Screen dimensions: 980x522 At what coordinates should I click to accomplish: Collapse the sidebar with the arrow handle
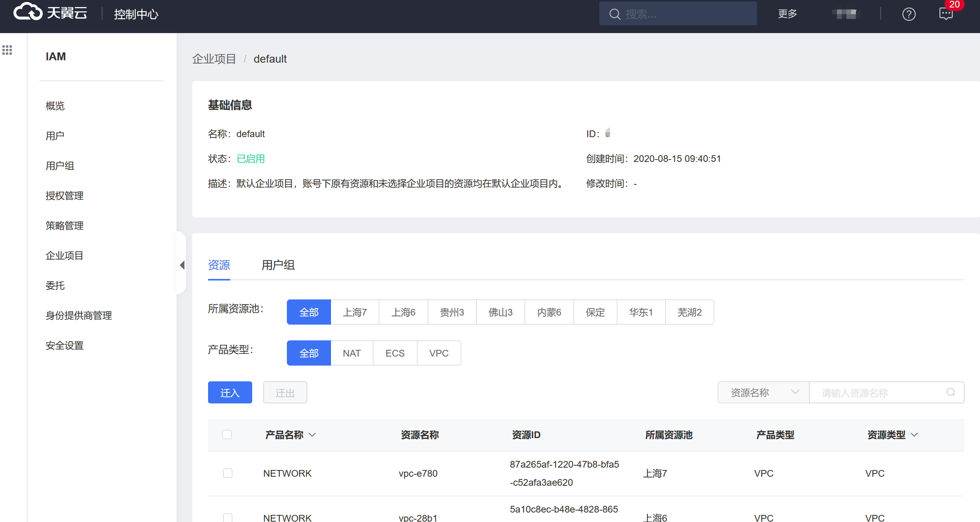[x=182, y=265]
